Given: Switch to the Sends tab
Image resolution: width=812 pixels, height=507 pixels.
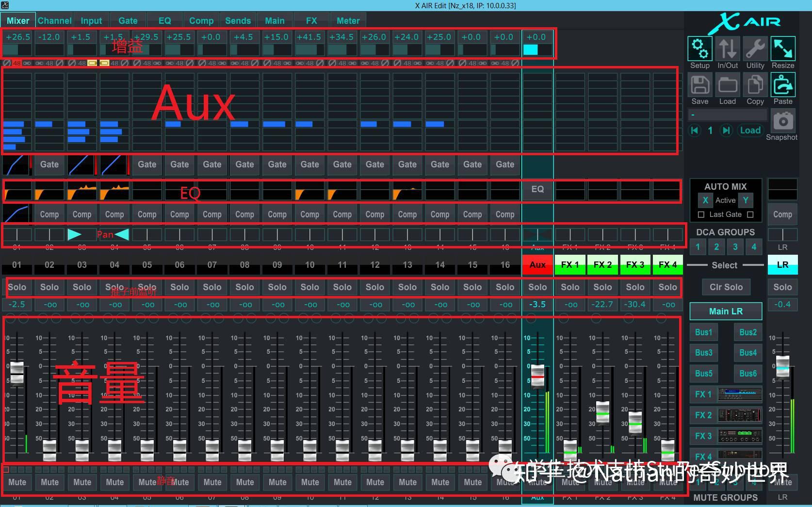Looking at the screenshot, I should (x=238, y=20).
